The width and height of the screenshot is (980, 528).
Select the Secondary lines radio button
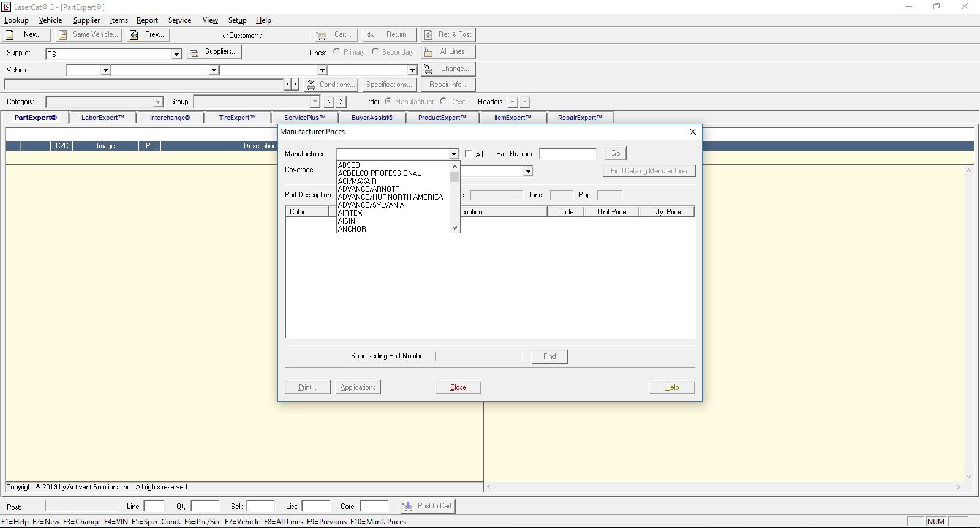coord(375,51)
